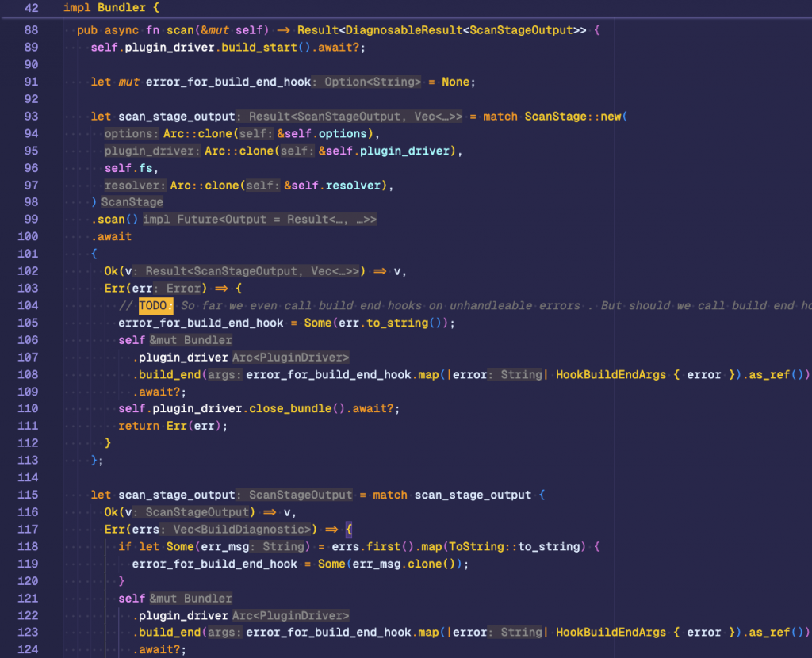Click the 'ScanStageOutput' type hint on line 115
Viewport: 812px width, 658px height.
[x=301, y=495]
